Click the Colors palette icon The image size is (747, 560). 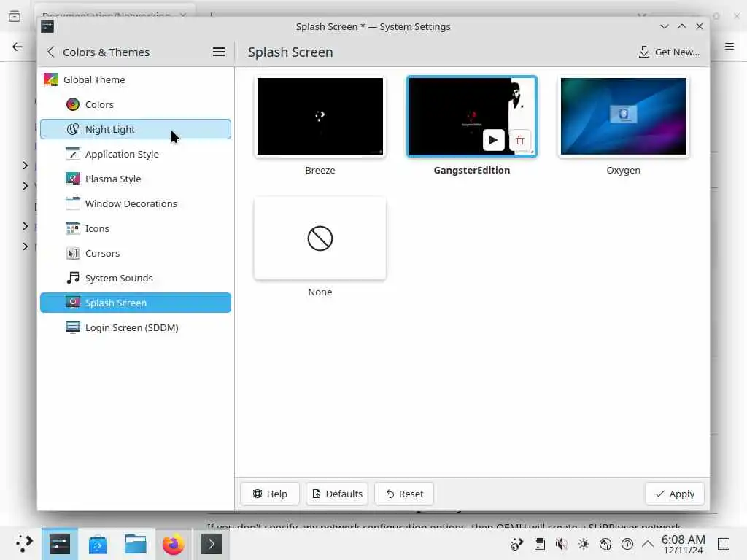click(73, 104)
